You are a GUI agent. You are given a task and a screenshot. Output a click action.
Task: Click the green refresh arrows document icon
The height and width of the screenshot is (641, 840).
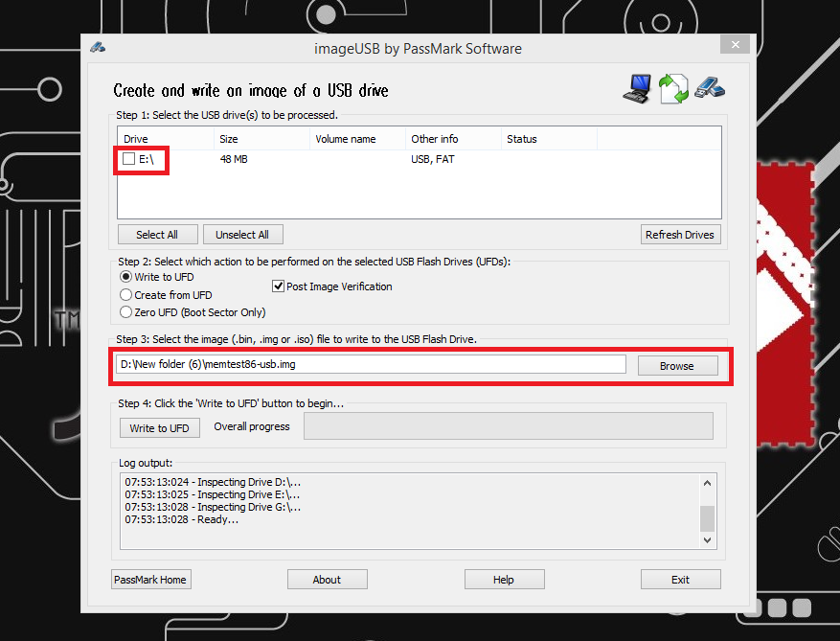(673, 88)
